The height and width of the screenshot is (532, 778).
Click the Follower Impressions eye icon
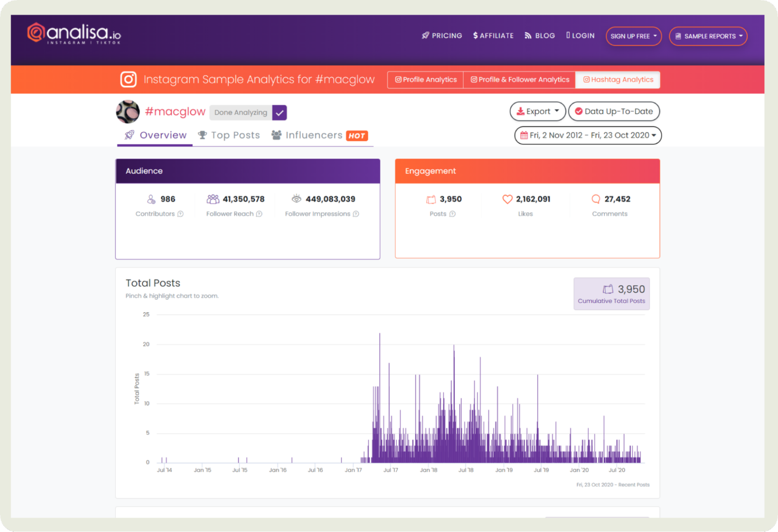pyautogui.click(x=296, y=199)
